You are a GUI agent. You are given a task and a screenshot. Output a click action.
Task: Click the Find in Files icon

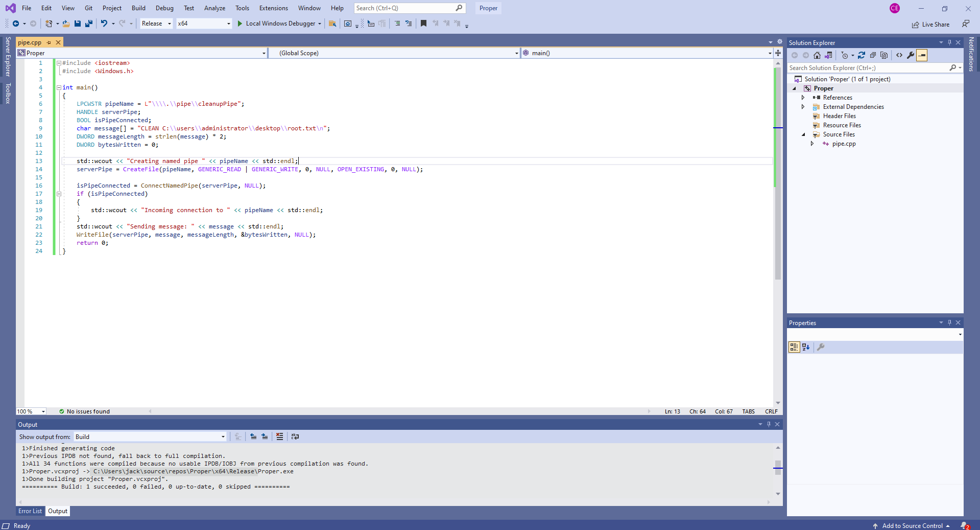tap(332, 24)
